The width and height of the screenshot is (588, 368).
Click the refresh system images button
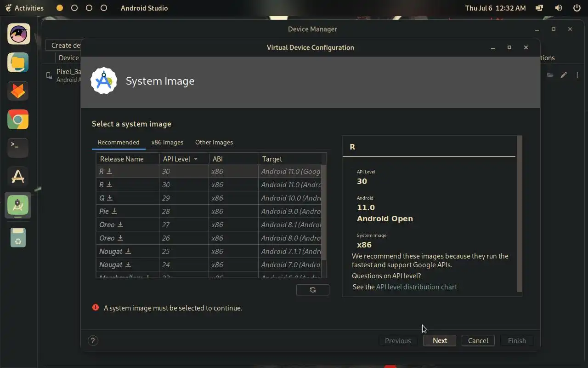coord(313,290)
